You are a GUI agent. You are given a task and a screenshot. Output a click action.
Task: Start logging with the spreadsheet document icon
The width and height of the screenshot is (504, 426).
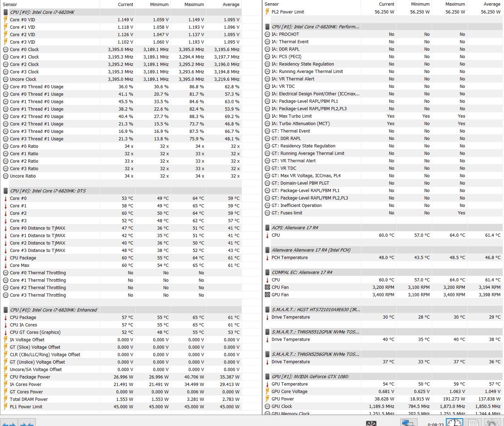coord(473,423)
